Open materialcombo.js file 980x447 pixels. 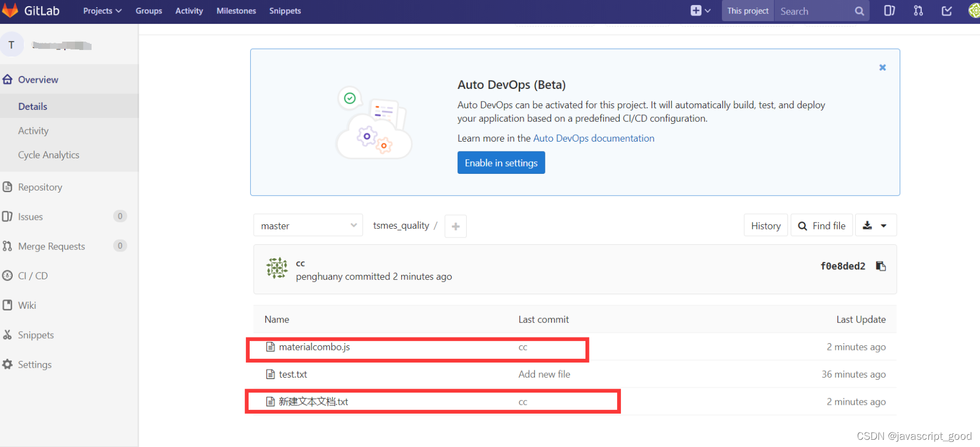[x=314, y=347]
